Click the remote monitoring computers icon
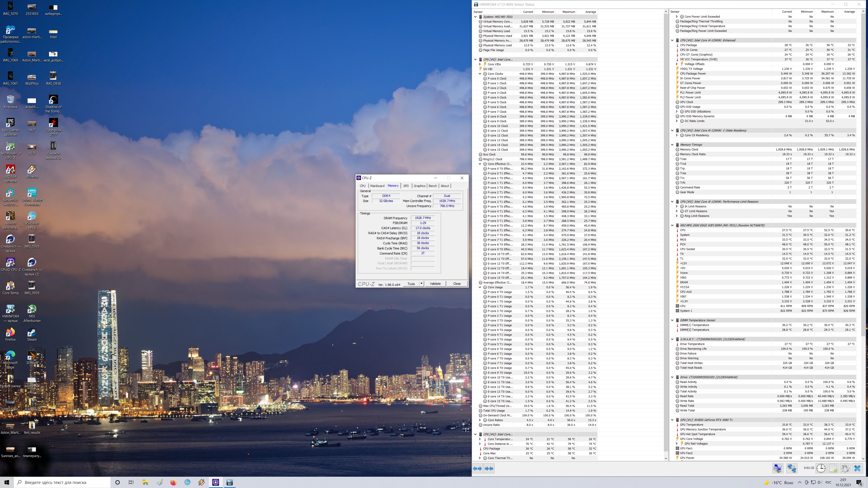Viewport: 868px width, 488px height. (792, 469)
